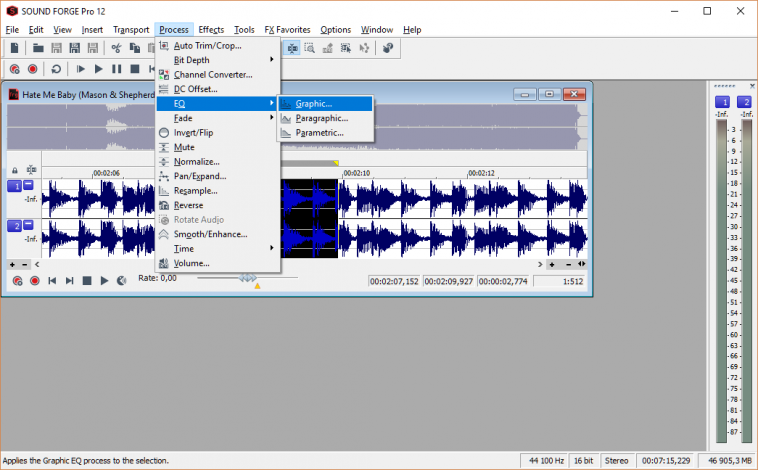Click the Cut scissors toolbar icon

pyautogui.click(x=116, y=47)
